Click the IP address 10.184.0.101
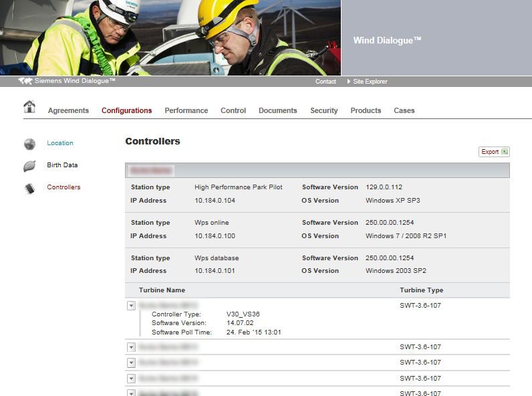The image size is (532, 396). 215,271
